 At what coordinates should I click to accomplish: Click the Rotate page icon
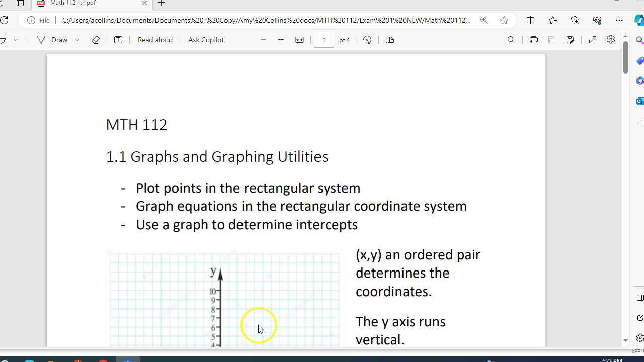click(x=367, y=40)
